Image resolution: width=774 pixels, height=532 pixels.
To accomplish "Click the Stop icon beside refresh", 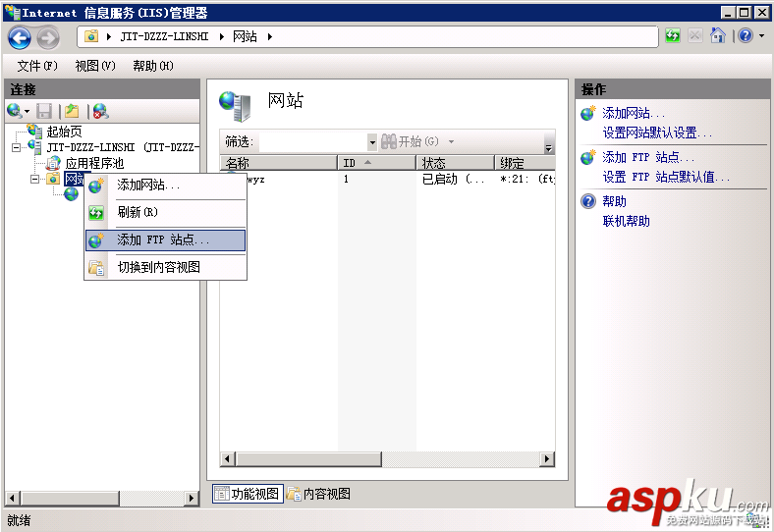I will coord(695,35).
